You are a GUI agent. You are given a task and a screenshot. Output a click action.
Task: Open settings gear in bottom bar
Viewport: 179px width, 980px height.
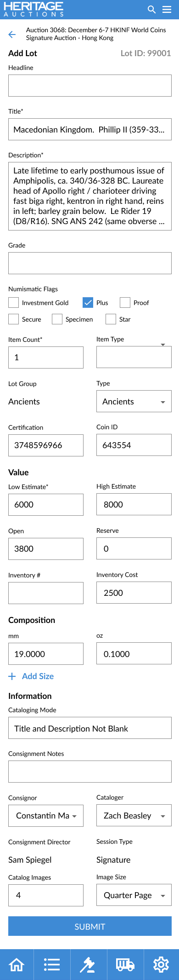161,964
